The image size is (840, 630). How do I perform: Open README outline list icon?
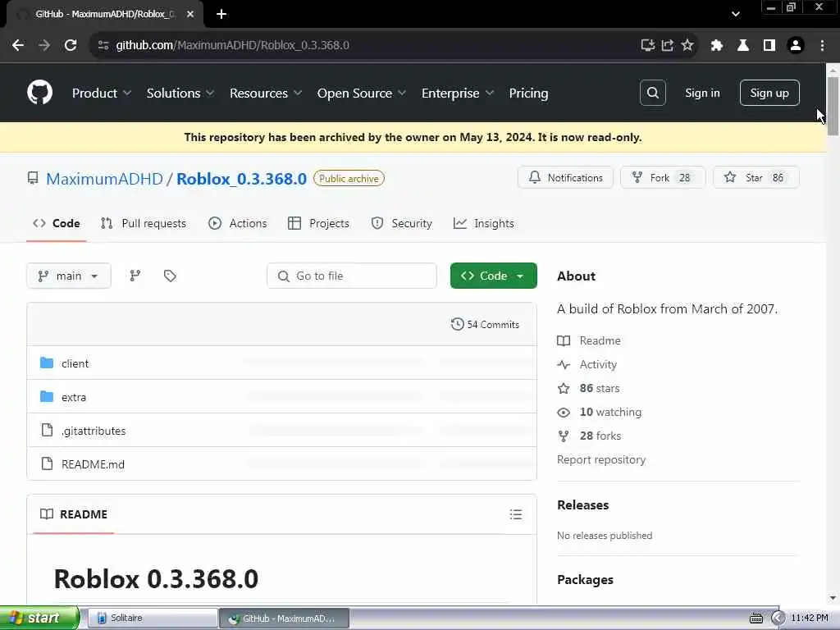pyautogui.click(x=516, y=514)
